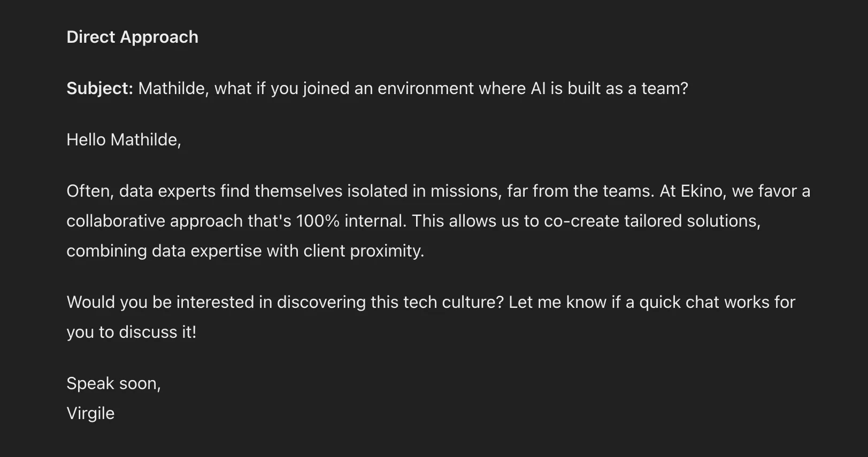Click the "Hello Mathilde," greeting line
Image resolution: width=868 pixels, height=457 pixels.
click(x=124, y=140)
